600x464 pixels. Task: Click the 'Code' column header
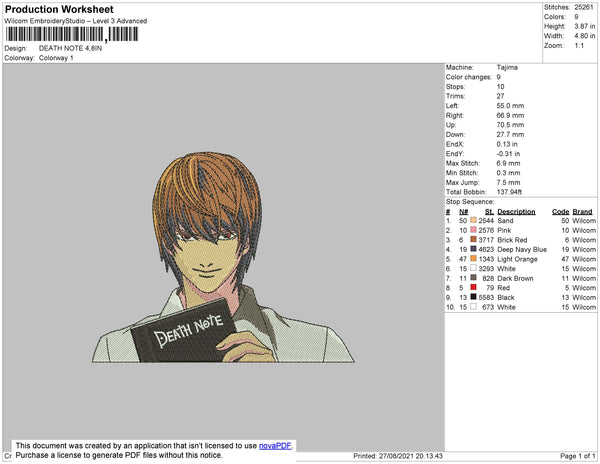(561, 212)
